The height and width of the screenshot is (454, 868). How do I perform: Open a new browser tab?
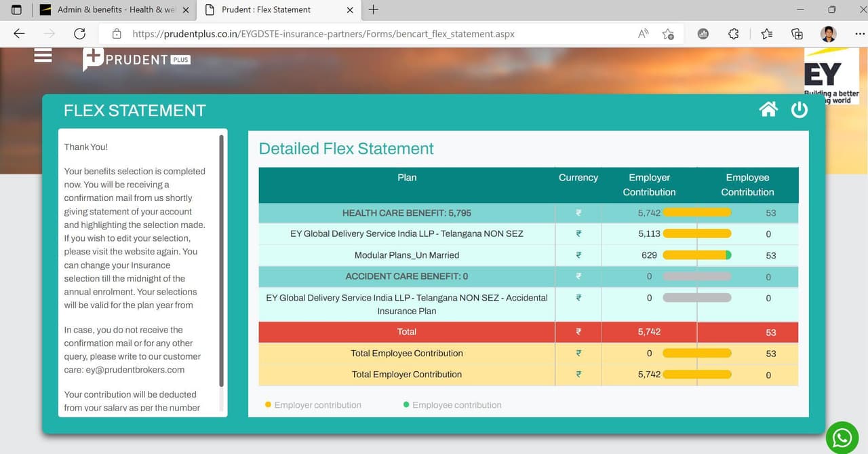373,10
